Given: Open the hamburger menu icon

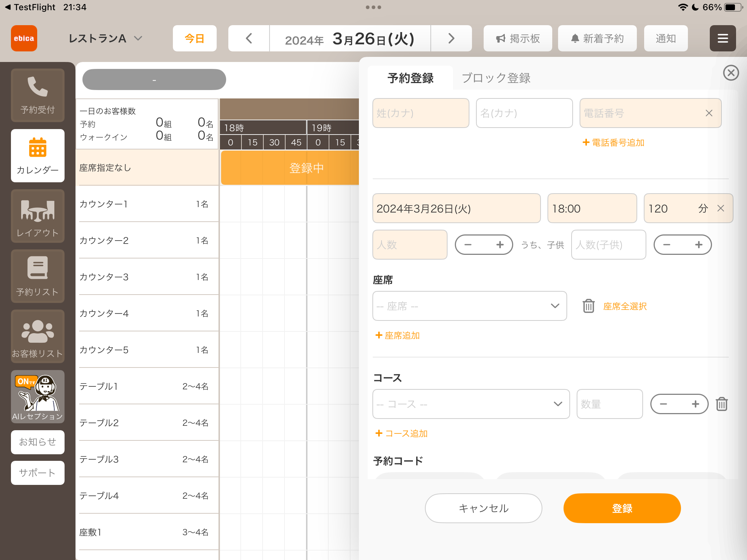Looking at the screenshot, I should pos(723,38).
